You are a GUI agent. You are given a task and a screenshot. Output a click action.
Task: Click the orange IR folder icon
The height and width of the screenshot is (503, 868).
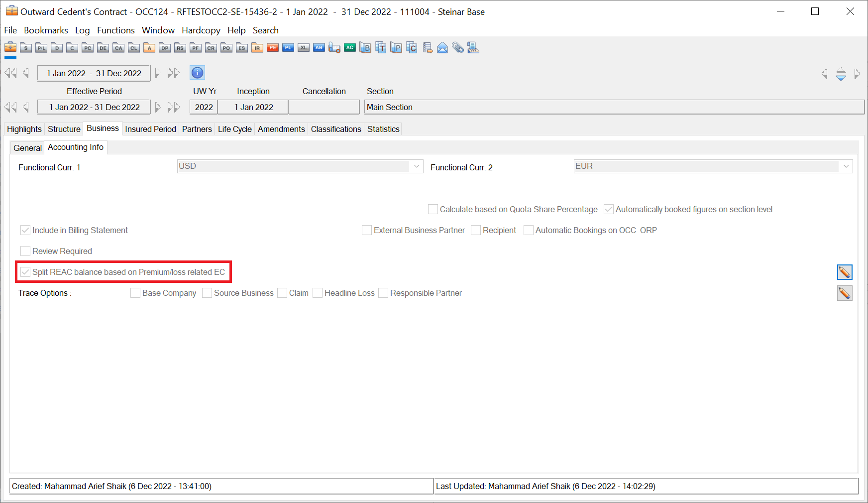[257, 48]
